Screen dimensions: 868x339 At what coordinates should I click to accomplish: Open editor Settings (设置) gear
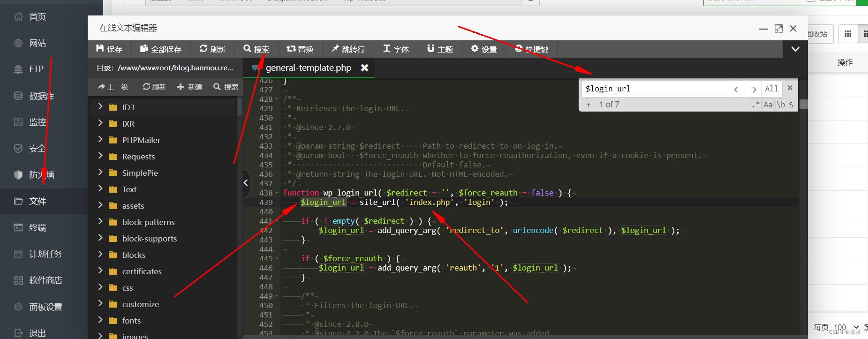click(x=483, y=49)
